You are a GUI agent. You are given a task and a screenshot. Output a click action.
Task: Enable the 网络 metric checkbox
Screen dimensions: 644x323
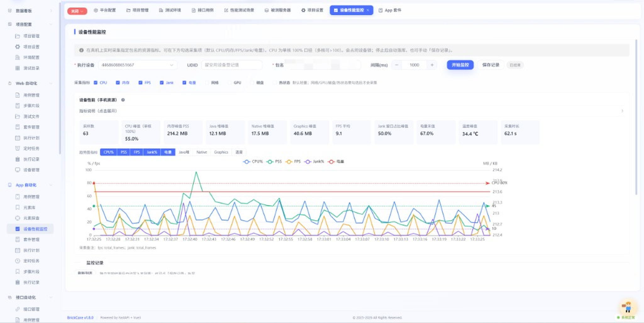(207, 83)
